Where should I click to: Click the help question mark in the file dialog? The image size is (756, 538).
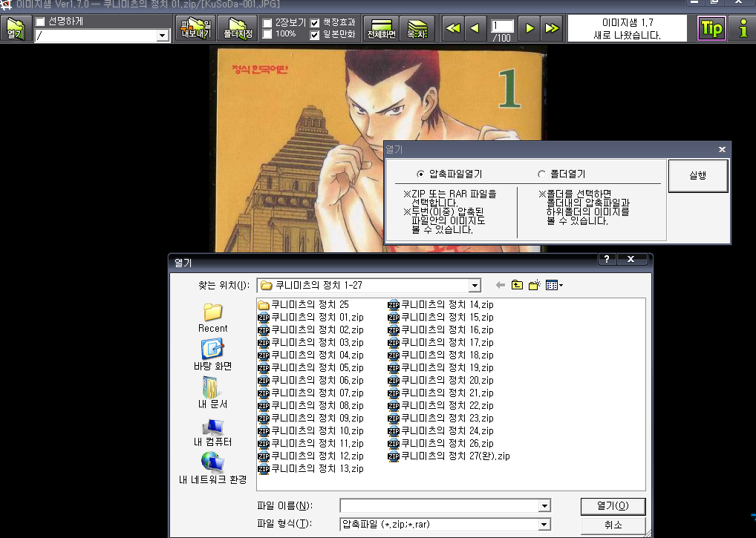point(607,259)
